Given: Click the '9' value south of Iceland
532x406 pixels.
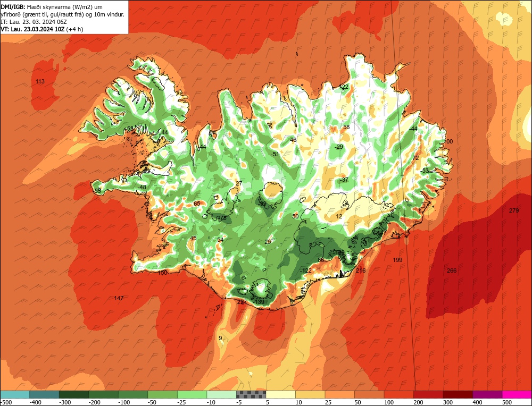Looking at the screenshot, I should coord(221,338).
